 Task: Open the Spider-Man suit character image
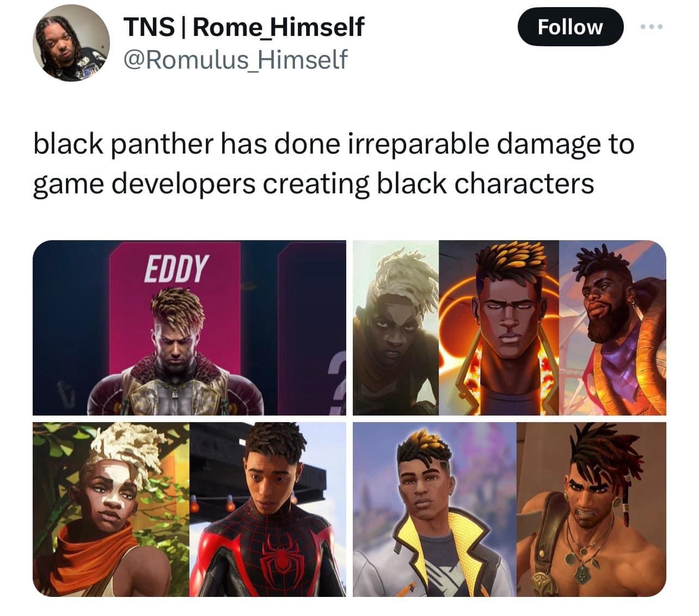click(268, 509)
